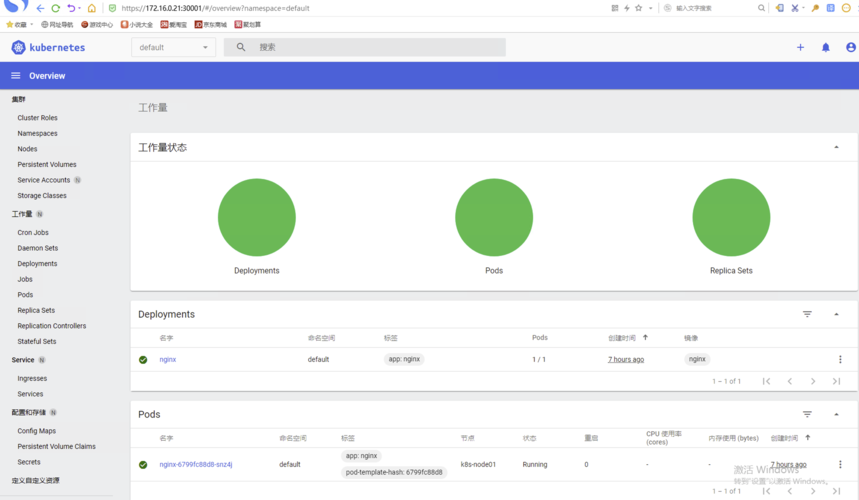This screenshot has height=500, width=859.
Task: Go to browser home page icon
Action: coord(91,8)
